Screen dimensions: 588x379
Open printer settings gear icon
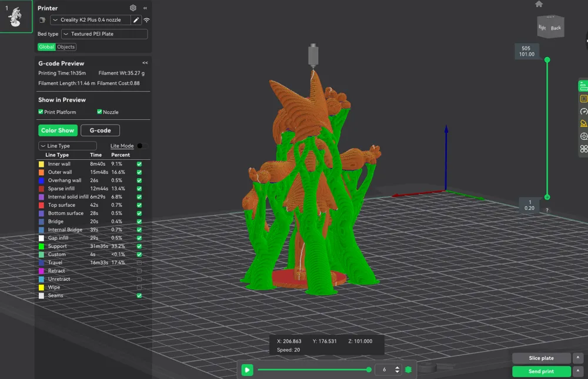[x=133, y=8]
